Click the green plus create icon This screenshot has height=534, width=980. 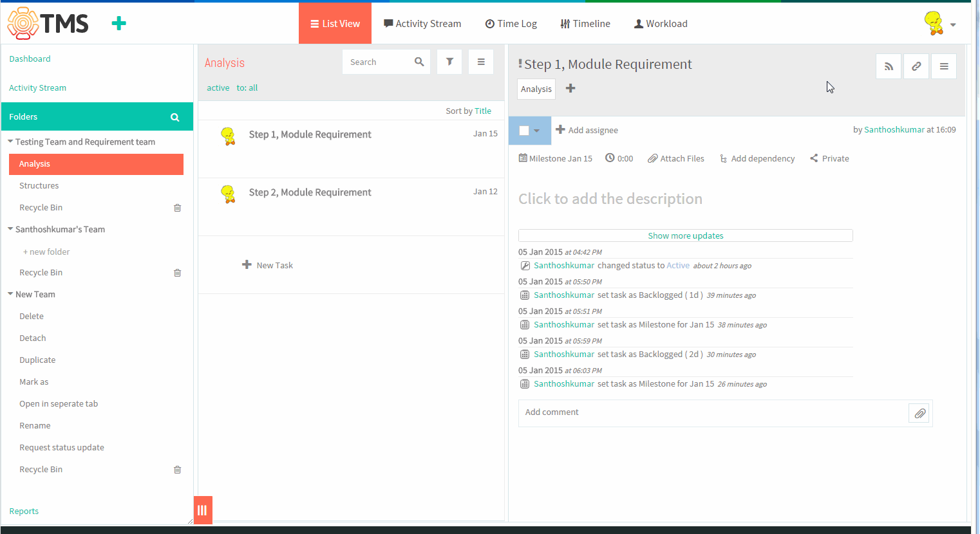tap(118, 24)
